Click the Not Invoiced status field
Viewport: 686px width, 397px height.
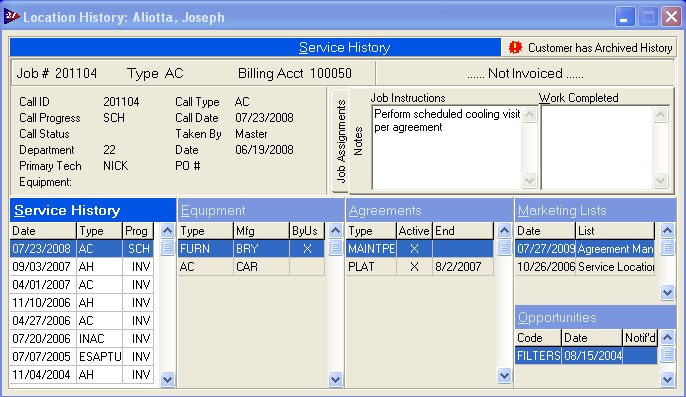click(x=525, y=73)
